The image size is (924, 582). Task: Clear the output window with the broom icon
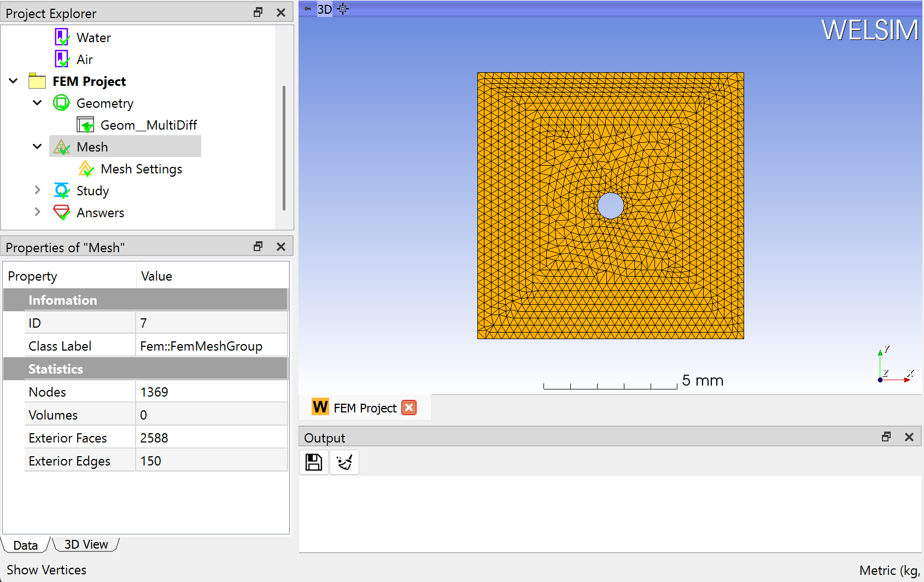344,462
